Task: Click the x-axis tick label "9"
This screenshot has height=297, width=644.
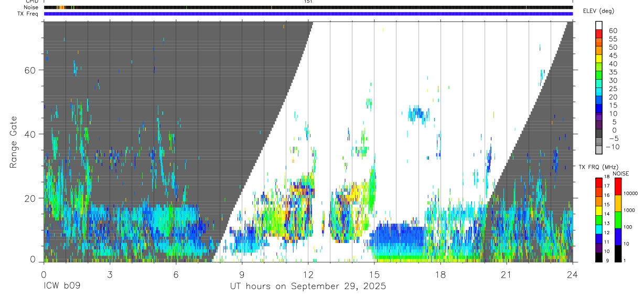Action: click(x=242, y=274)
